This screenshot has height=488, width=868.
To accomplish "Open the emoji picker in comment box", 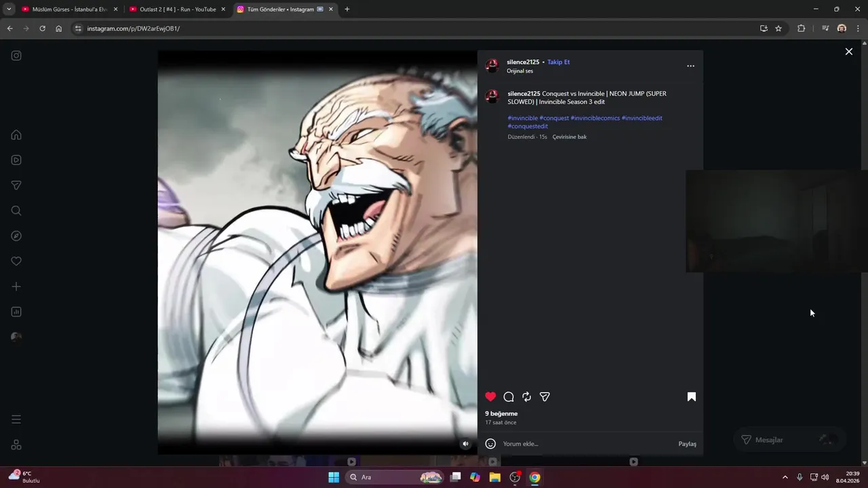I will [490, 444].
